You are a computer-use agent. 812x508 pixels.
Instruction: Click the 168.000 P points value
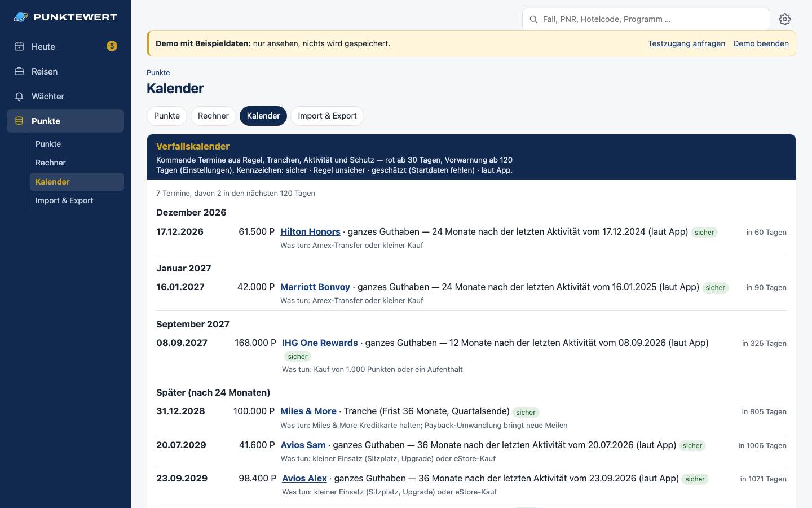(255, 343)
